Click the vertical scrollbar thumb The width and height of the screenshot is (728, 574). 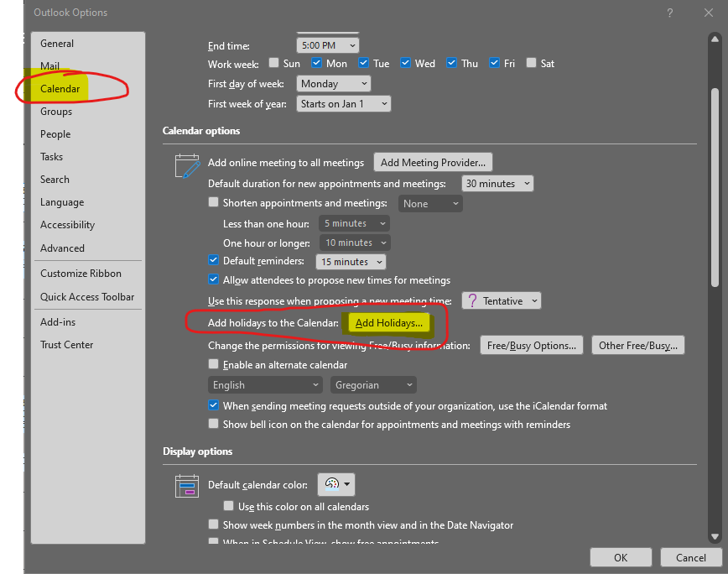(x=715, y=187)
